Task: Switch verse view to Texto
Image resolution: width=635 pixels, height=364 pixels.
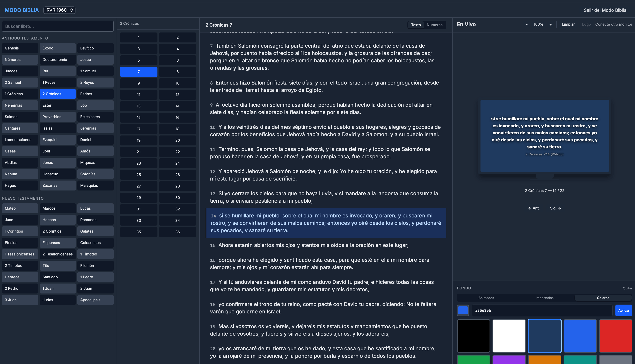Action: coord(416,25)
